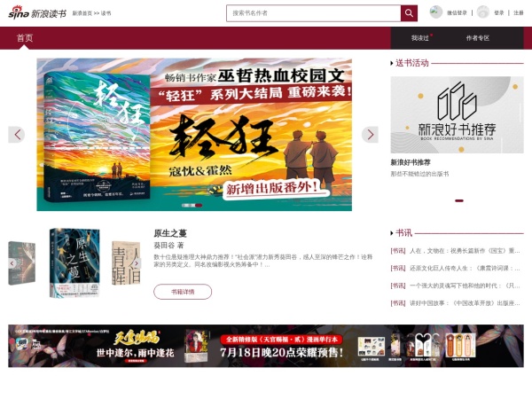The width and height of the screenshot is (532, 399).
Task: Select the carousel indicator under 送书活动
Action: (x=459, y=200)
